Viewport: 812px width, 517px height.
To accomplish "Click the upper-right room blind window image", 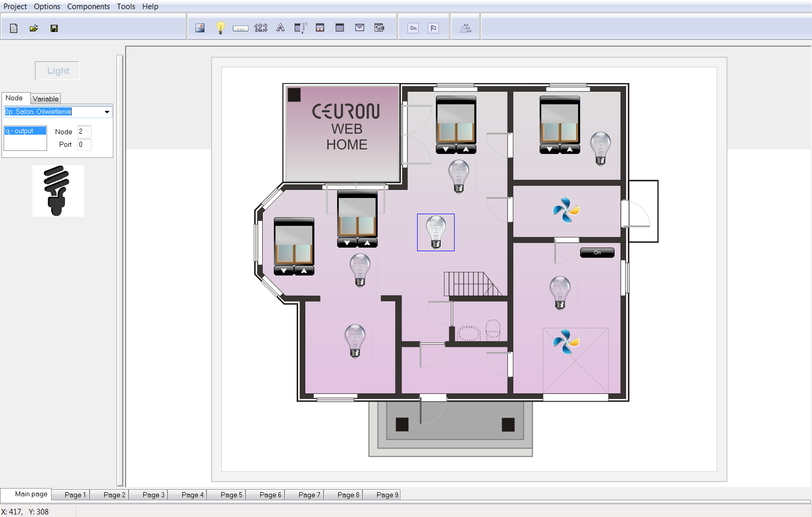I will click(x=560, y=120).
